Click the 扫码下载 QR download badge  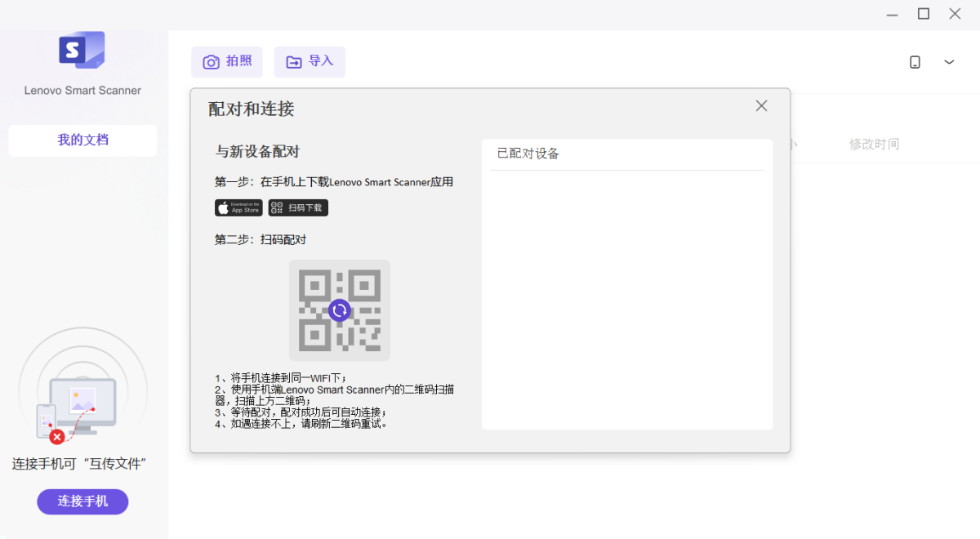click(x=298, y=208)
